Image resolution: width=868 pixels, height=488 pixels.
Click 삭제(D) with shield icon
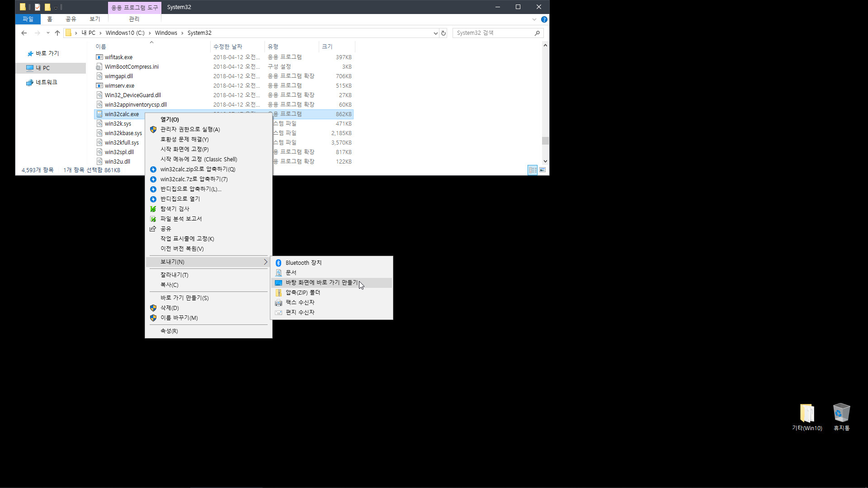(208, 308)
